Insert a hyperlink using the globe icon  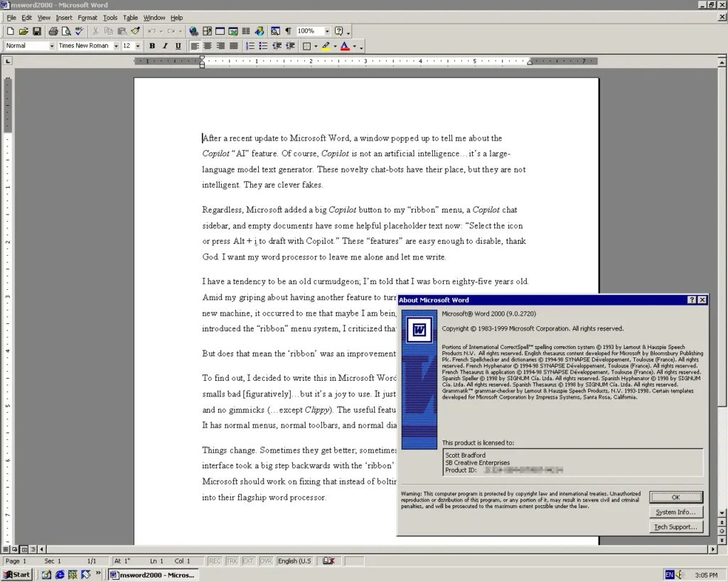(193, 31)
